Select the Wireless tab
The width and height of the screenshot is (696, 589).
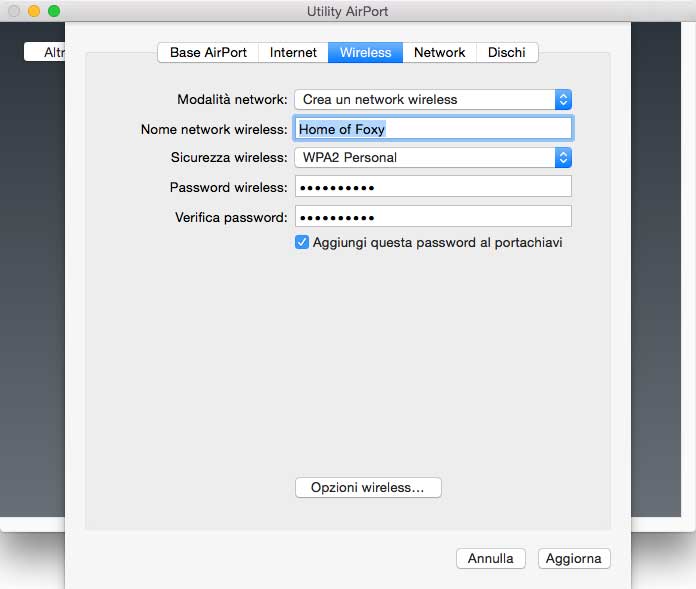(x=365, y=52)
